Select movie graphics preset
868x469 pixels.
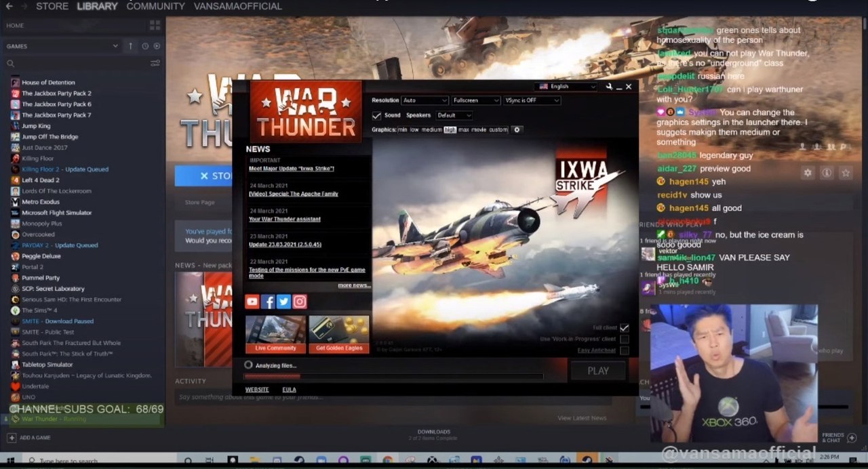[479, 129]
